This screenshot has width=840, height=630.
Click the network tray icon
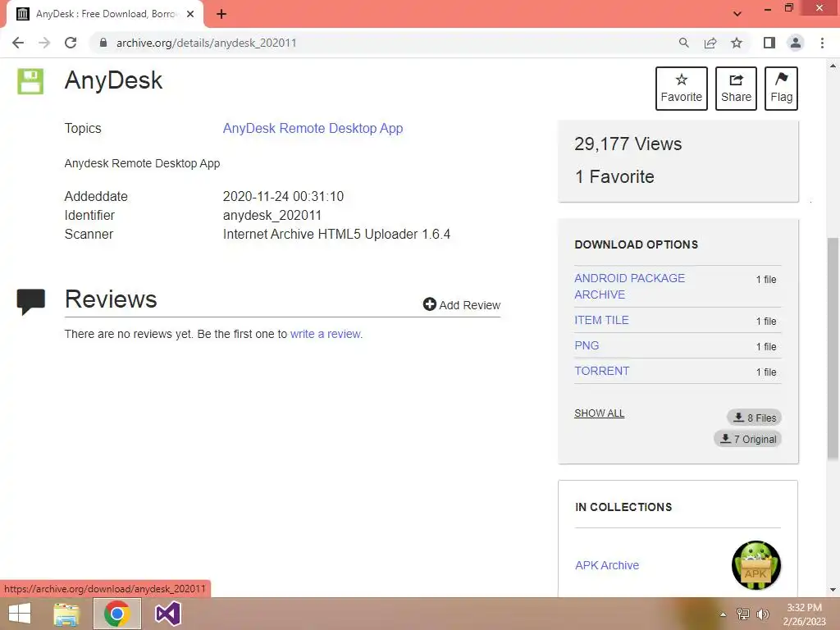[743, 614]
